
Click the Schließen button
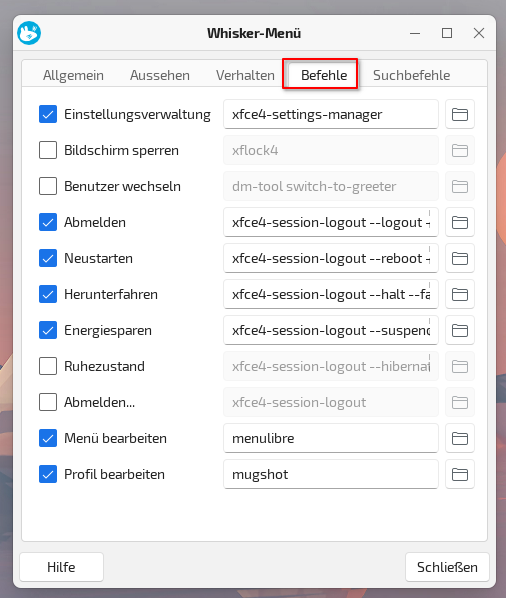(447, 567)
